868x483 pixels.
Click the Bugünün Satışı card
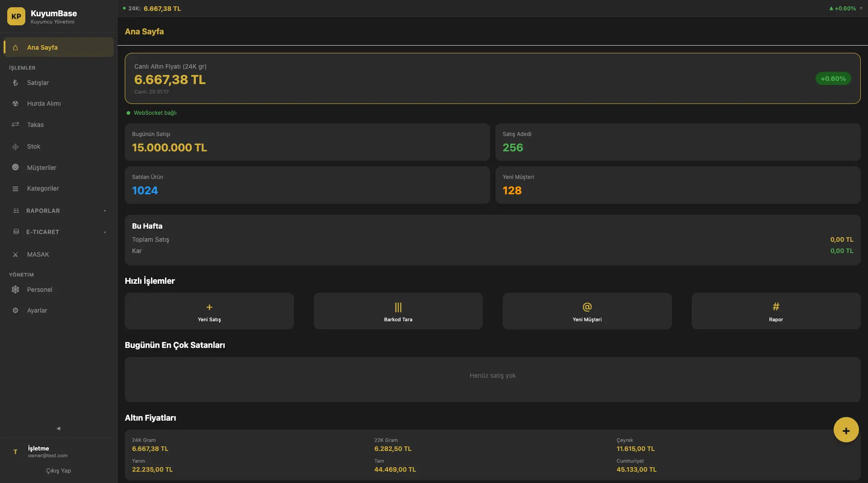coord(307,142)
